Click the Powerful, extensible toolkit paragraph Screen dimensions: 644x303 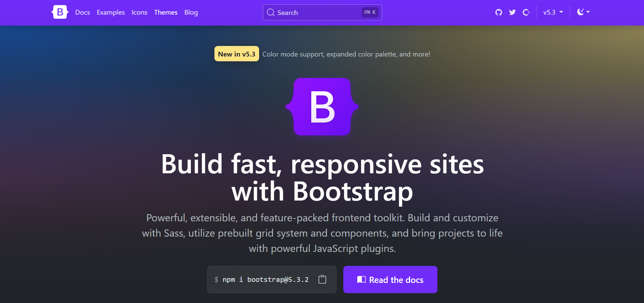coord(322,233)
